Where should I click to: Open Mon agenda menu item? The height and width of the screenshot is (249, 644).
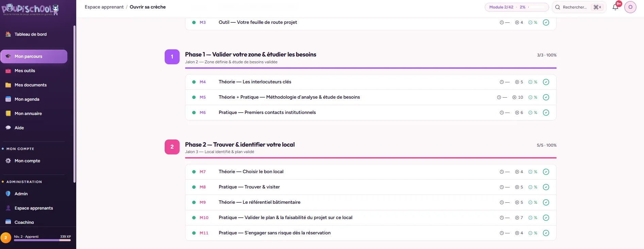pyautogui.click(x=34, y=99)
